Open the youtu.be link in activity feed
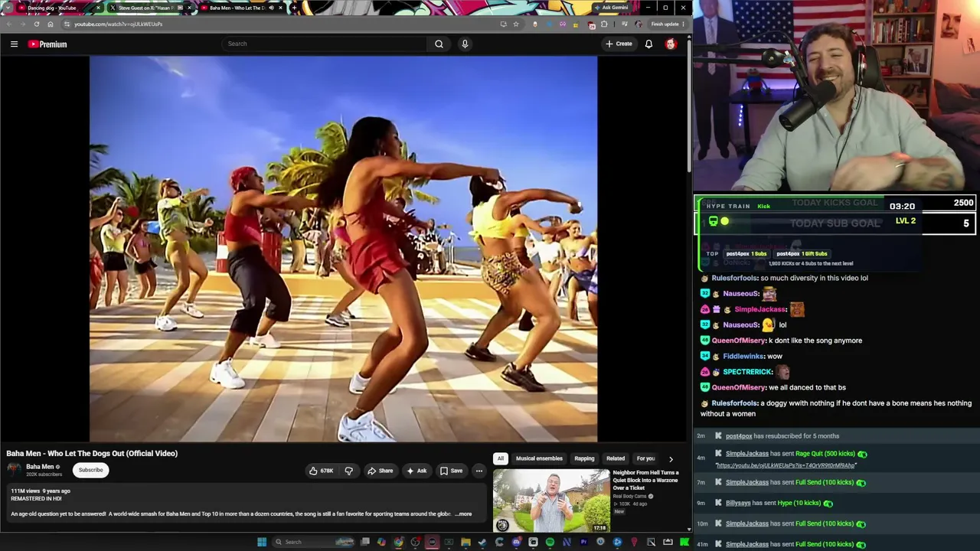 point(786,465)
